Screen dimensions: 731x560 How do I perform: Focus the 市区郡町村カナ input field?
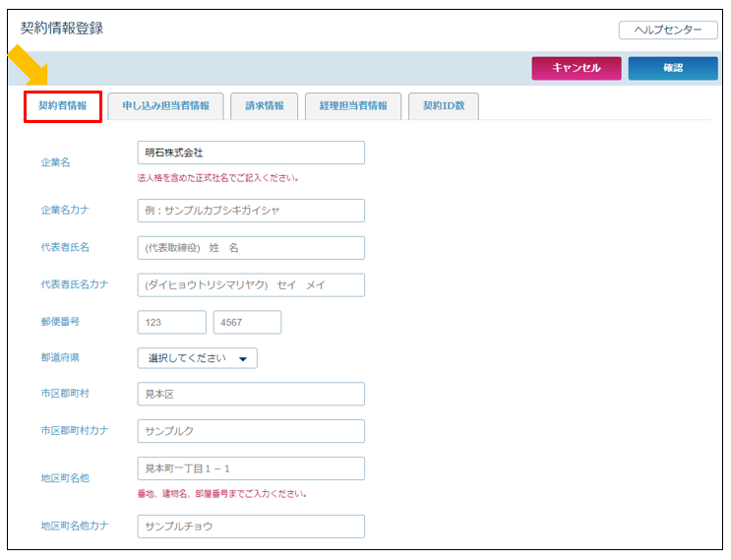point(251,431)
